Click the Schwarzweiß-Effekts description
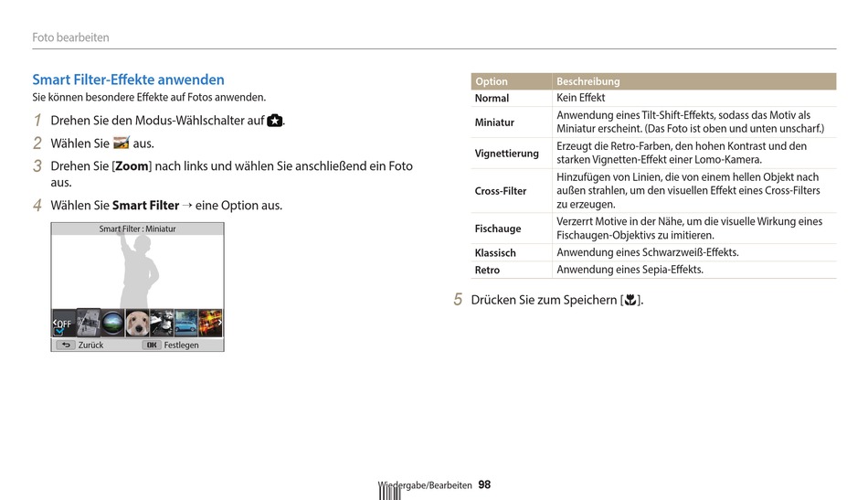This screenshot has width=868, height=500. point(648,252)
